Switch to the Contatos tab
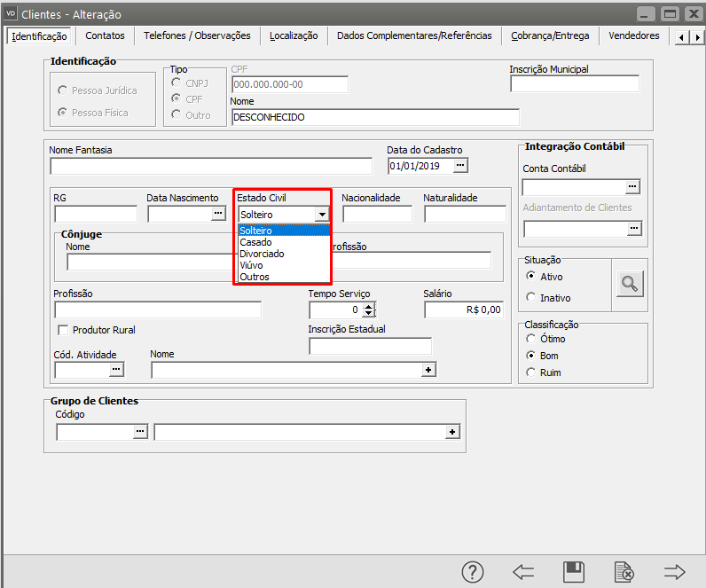The height and width of the screenshot is (588, 706). point(105,36)
